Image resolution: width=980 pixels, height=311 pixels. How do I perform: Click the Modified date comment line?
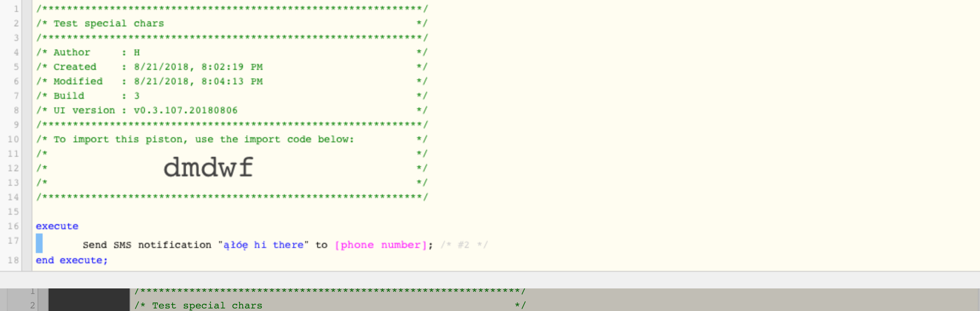pyautogui.click(x=231, y=81)
